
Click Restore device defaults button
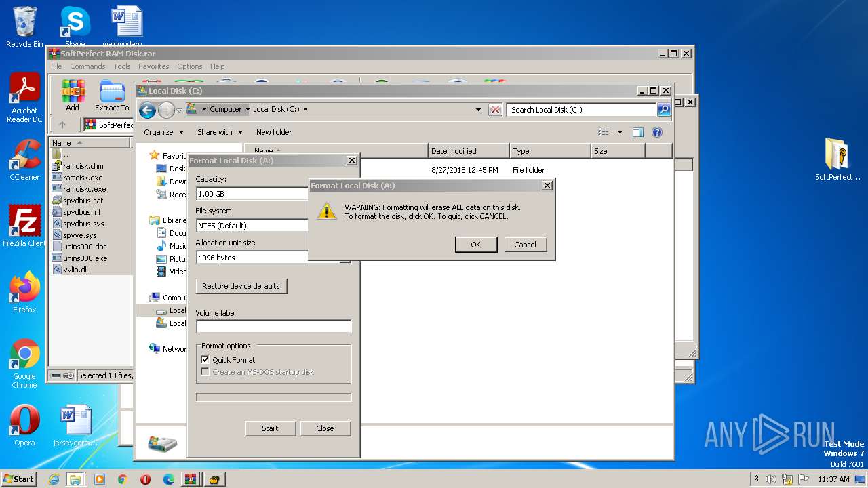[x=241, y=286]
